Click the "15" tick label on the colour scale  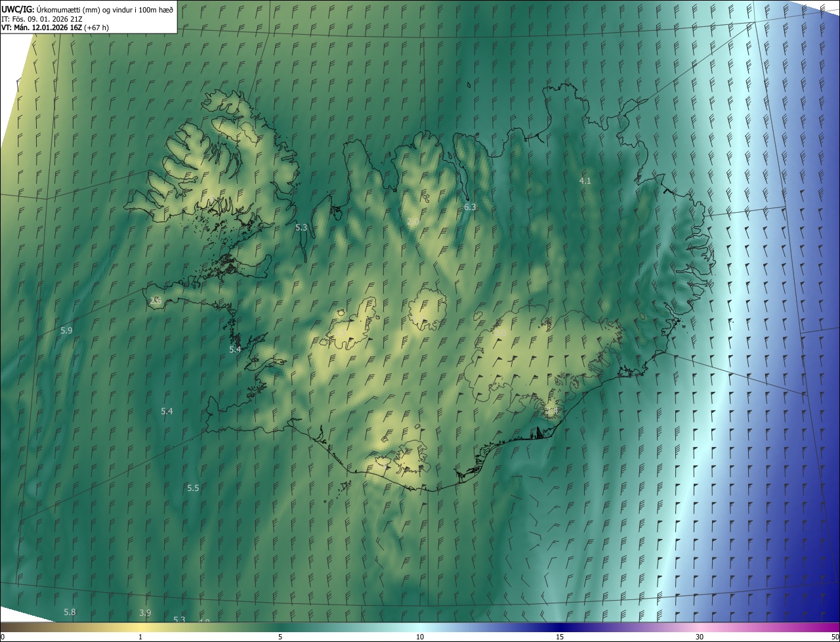point(560,637)
